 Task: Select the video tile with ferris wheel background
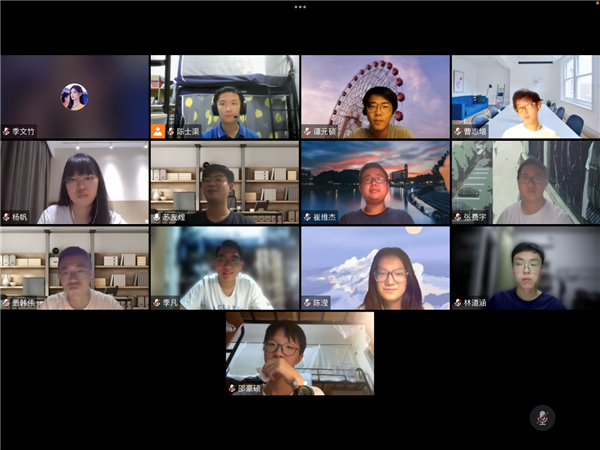coord(375,95)
